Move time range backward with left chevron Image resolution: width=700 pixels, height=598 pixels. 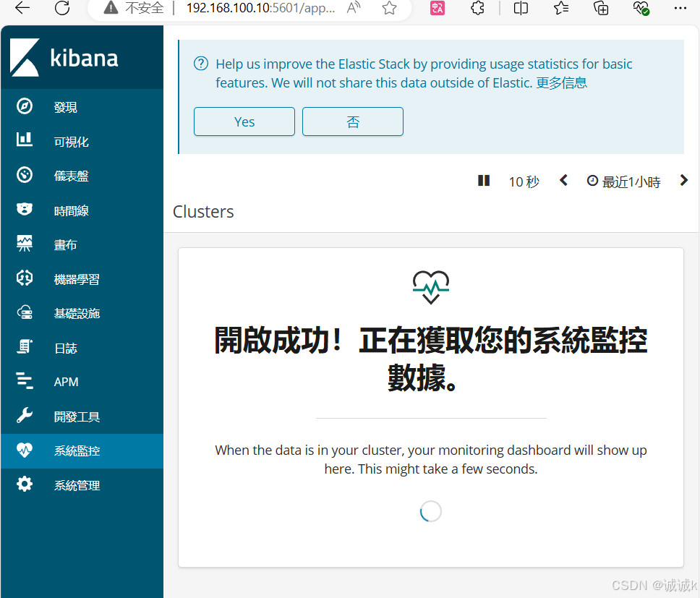[x=563, y=180]
